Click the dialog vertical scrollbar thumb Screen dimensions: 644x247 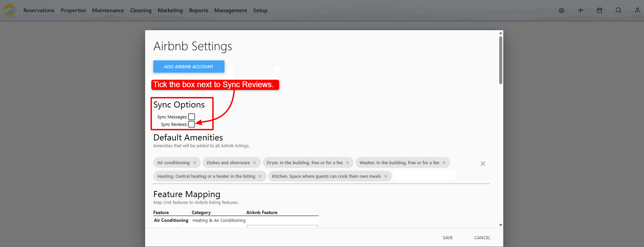501,60
